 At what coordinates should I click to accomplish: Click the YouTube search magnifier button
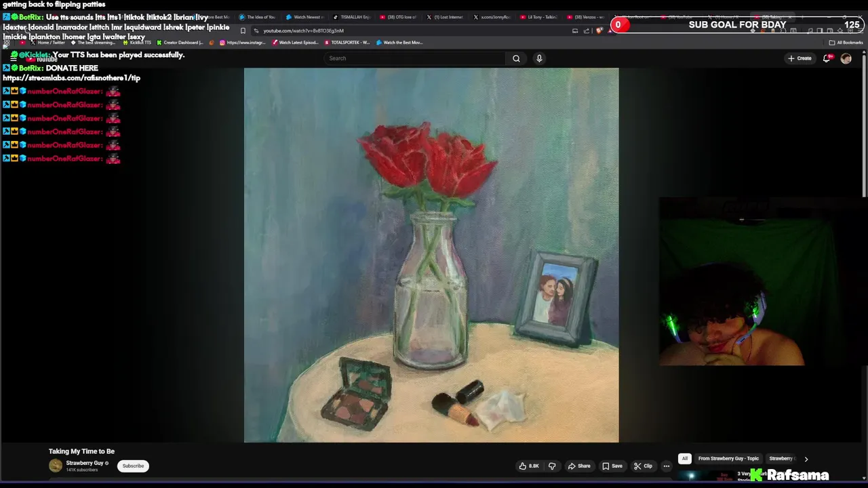[x=516, y=58]
